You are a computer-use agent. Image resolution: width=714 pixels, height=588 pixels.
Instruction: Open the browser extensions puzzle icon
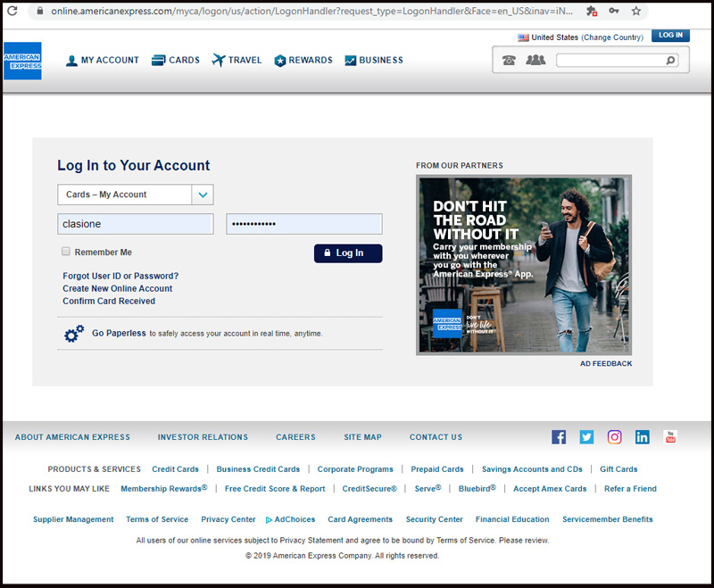point(592,11)
